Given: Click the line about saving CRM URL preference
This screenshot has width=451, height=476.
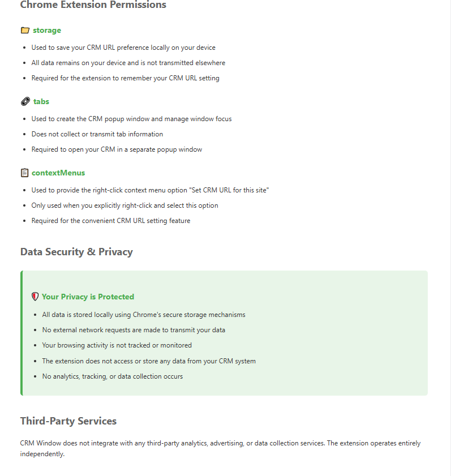Looking at the screenshot, I should pyautogui.click(x=123, y=48).
